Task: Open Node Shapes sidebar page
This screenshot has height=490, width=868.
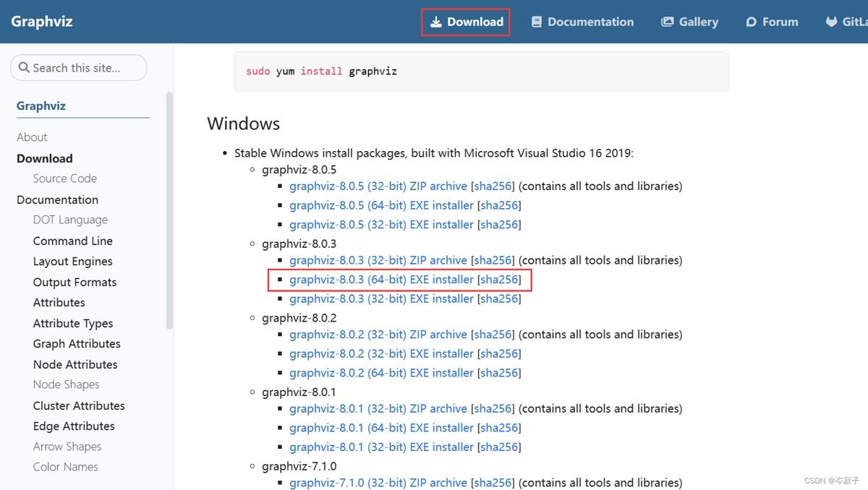Action: [66, 384]
